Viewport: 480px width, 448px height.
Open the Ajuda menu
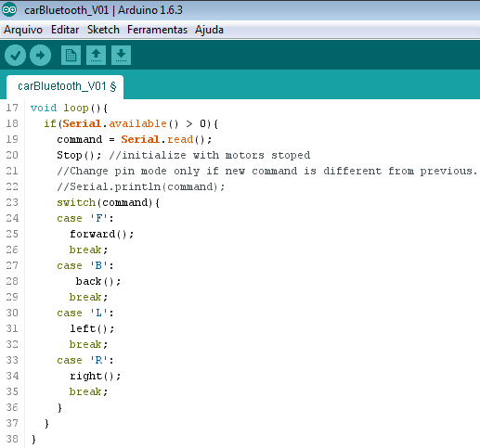tap(209, 30)
